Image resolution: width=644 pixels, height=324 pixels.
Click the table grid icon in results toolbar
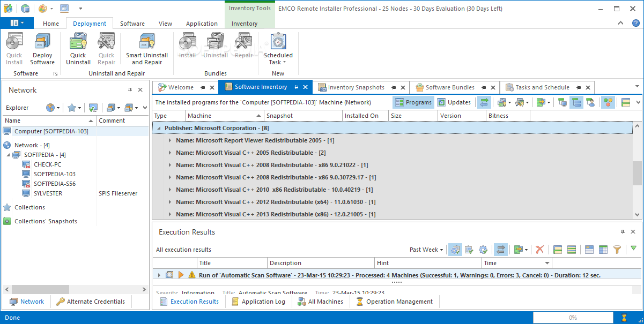pyautogui.click(x=603, y=250)
